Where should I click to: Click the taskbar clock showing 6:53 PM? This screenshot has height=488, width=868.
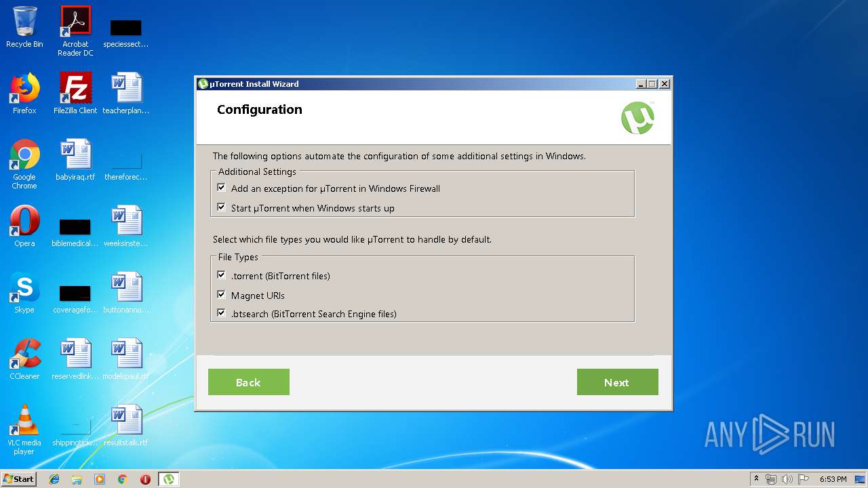tap(833, 479)
